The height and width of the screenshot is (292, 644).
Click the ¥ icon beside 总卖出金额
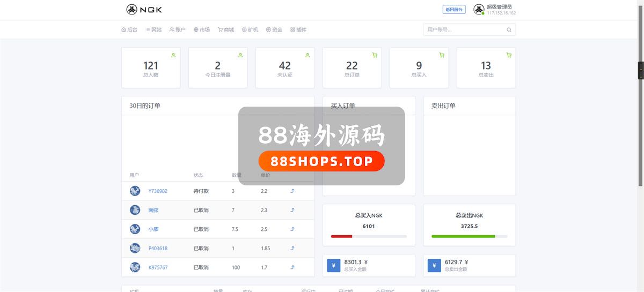click(x=434, y=266)
